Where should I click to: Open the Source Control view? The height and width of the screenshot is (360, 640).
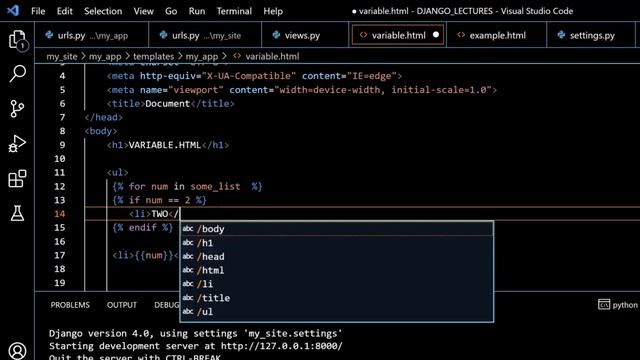pyautogui.click(x=17, y=109)
